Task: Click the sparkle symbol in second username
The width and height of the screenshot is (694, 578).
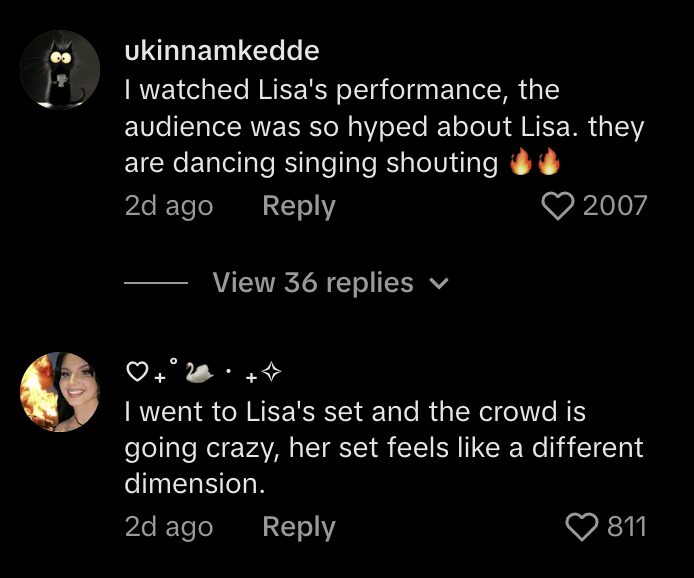Action: 270,374
